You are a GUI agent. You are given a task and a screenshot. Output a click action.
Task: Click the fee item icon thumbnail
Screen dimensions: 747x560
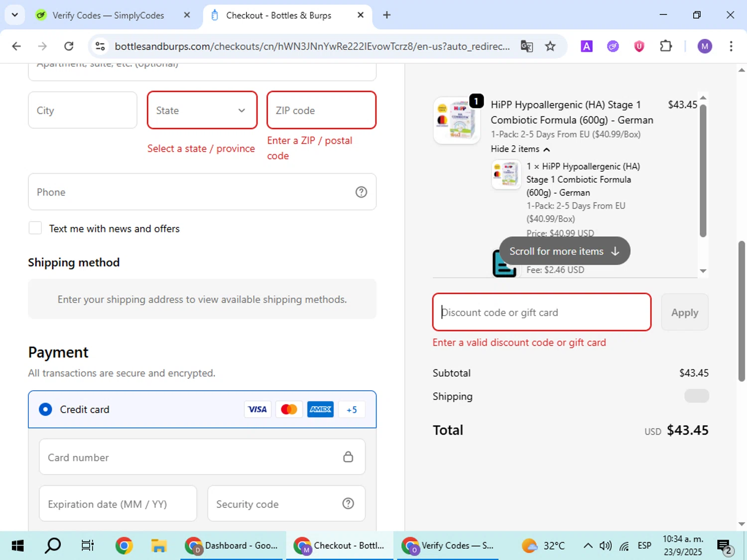tap(504, 264)
